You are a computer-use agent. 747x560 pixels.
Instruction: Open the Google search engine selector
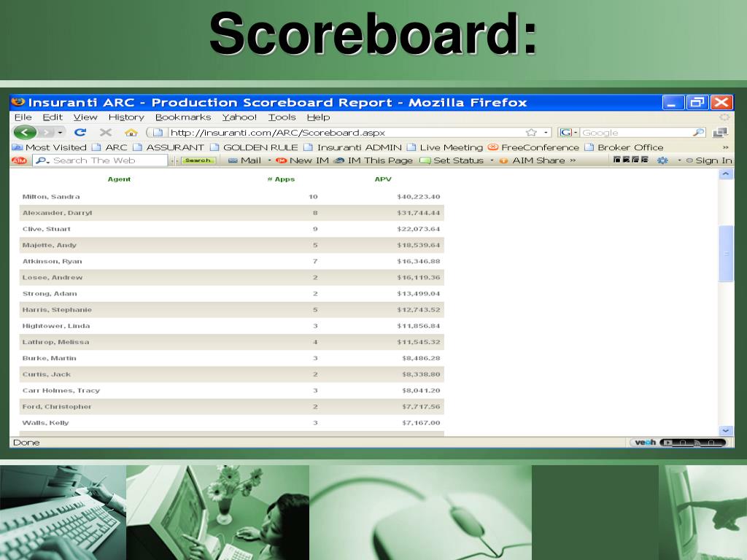point(568,133)
